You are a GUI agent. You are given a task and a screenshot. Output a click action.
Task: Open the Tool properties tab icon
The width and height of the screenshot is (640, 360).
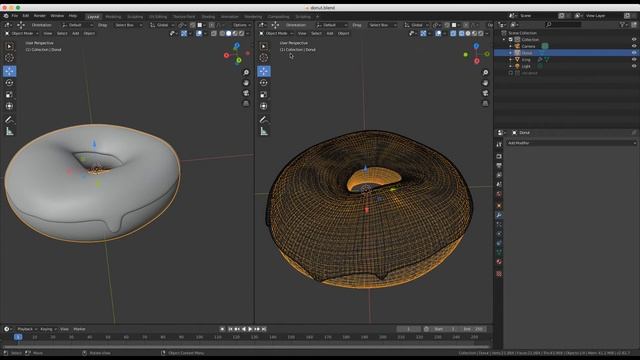click(x=499, y=144)
